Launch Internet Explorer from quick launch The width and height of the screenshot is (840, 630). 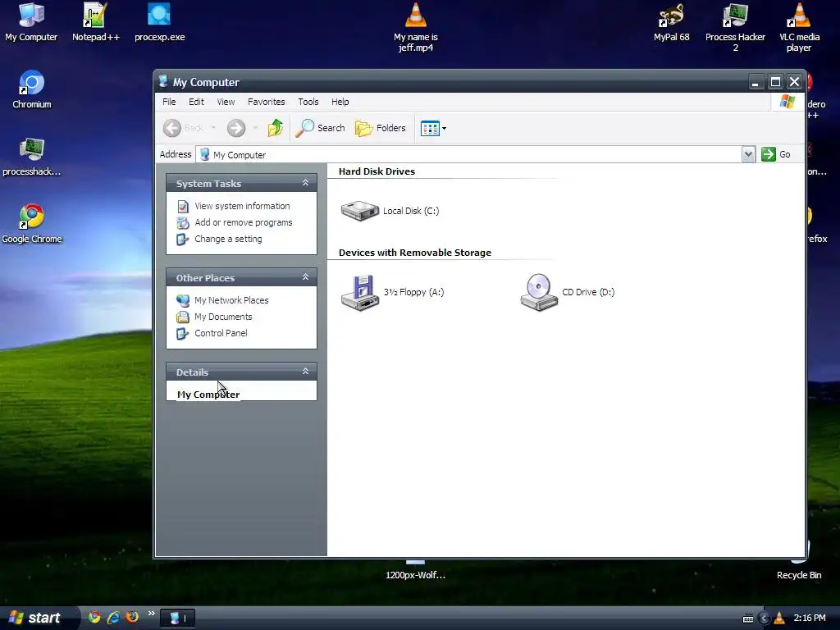click(113, 617)
